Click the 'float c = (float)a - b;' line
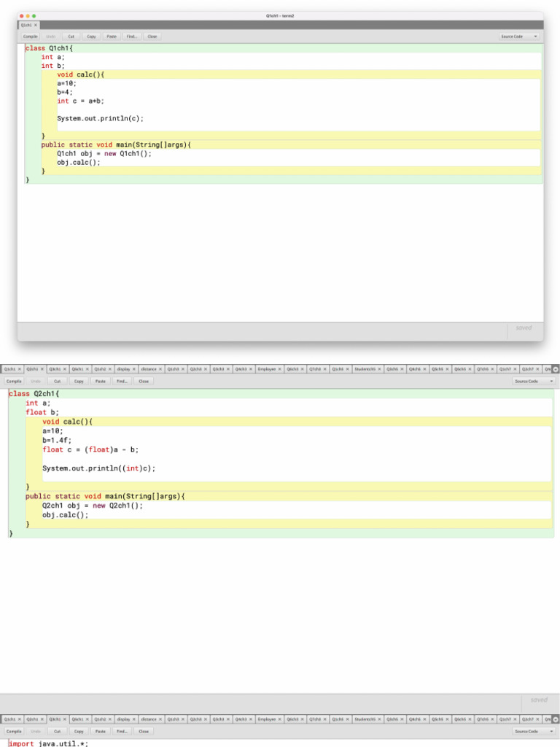560x747 pixels. click(x=90, y=449)
